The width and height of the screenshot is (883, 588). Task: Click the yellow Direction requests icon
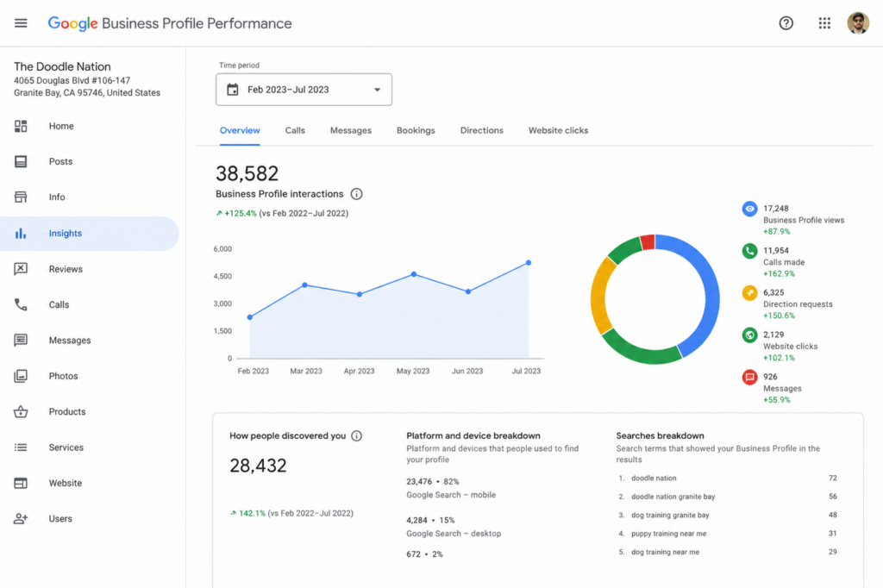(x=749, y=293)
